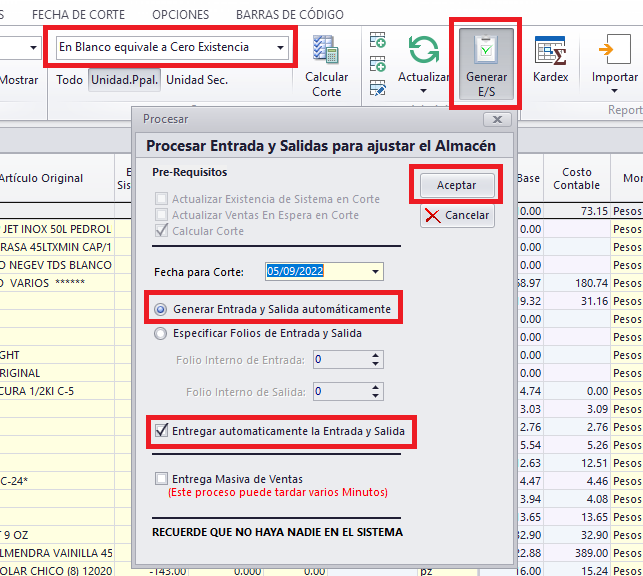Click the red X Cancelar icon
The image size is (643, 576).
click(x=433, y=216)
